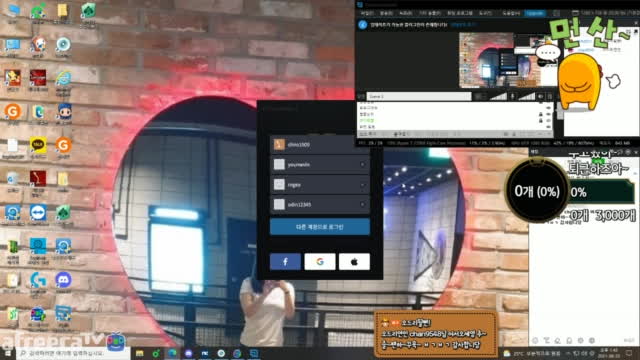The image size is (640, 360).
Task: Open File Explorer in the taskbar
Action: click(140, 353)
